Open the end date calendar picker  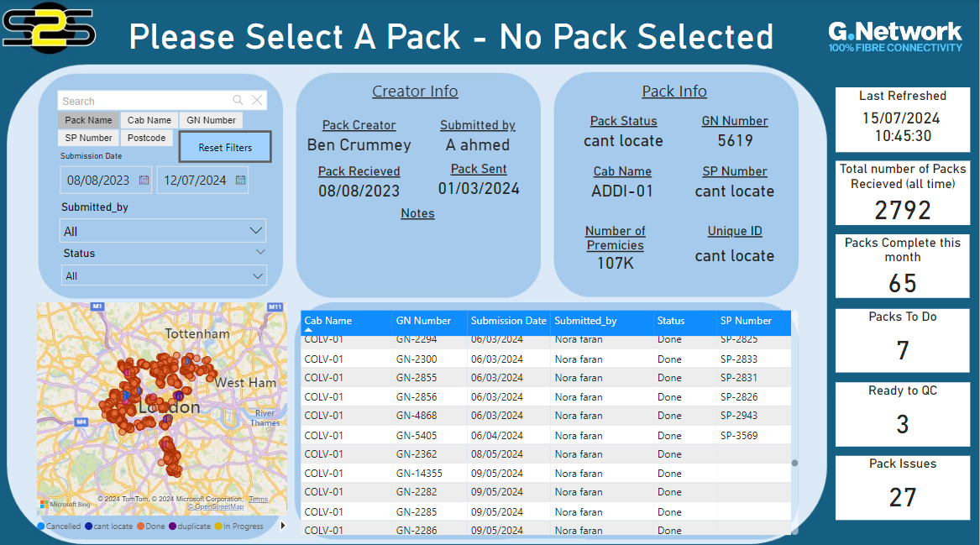(241, 180)
